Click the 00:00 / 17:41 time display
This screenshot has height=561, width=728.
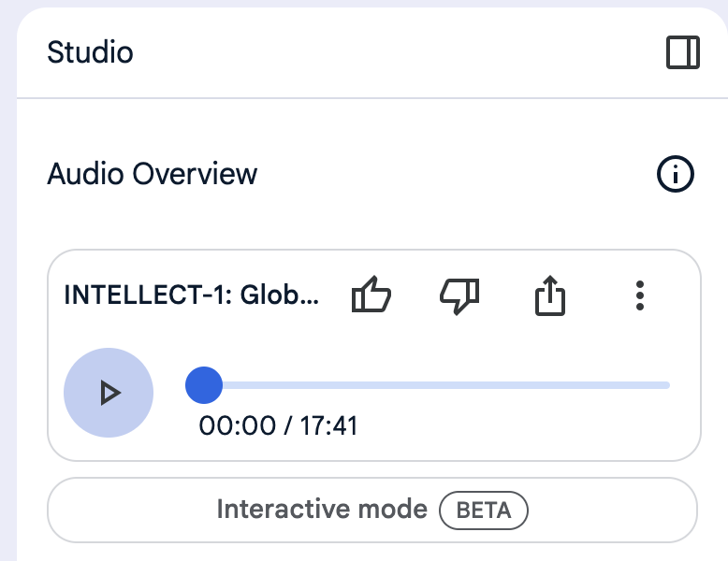click(x=278, y=426)
